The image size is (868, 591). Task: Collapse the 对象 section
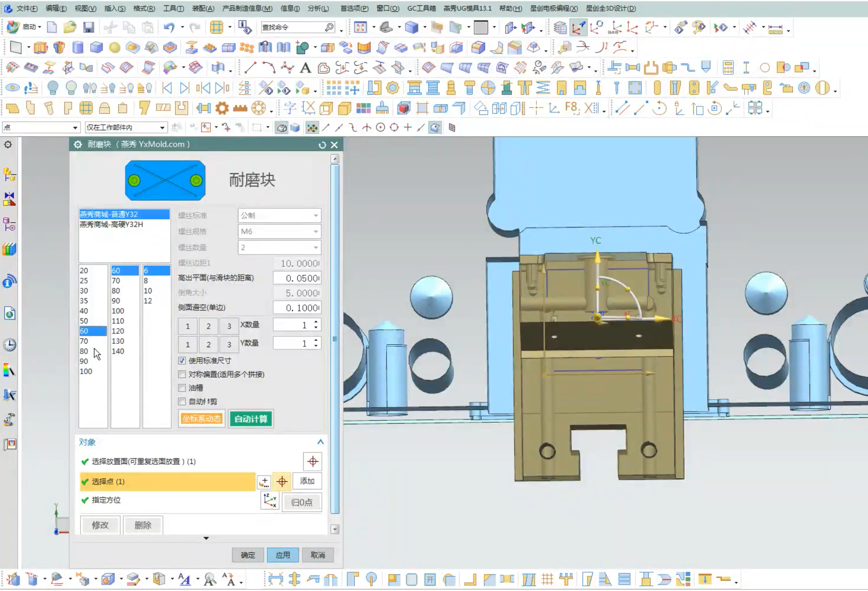320,442
